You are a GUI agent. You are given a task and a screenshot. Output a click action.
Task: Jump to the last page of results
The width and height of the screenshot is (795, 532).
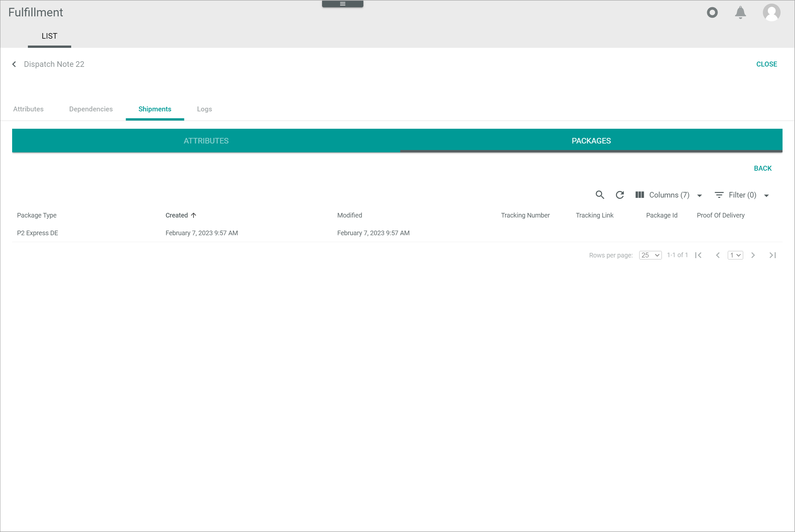point(773,255)
